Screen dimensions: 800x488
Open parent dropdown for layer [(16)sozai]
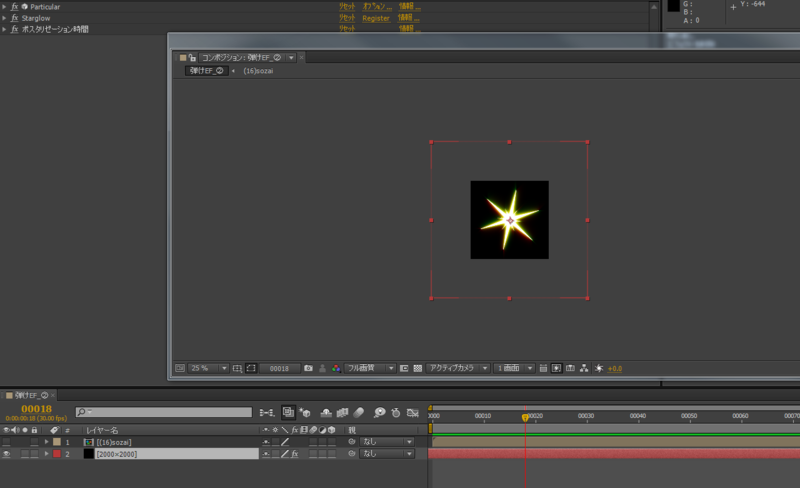[x=387, y=442]
